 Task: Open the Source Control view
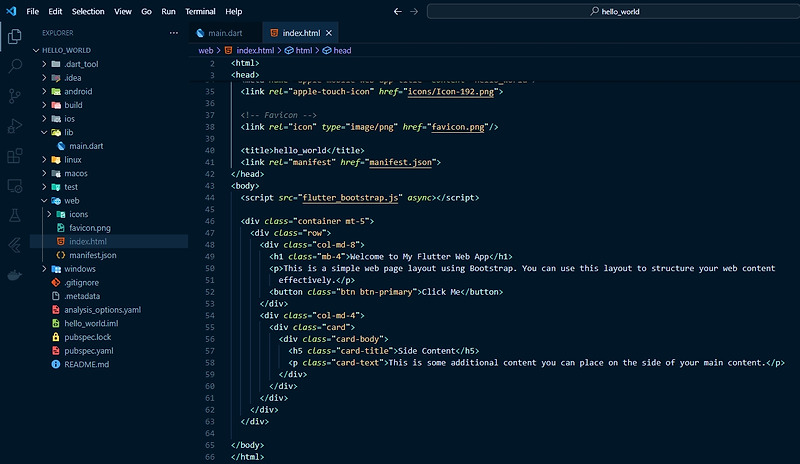point(15,96)
